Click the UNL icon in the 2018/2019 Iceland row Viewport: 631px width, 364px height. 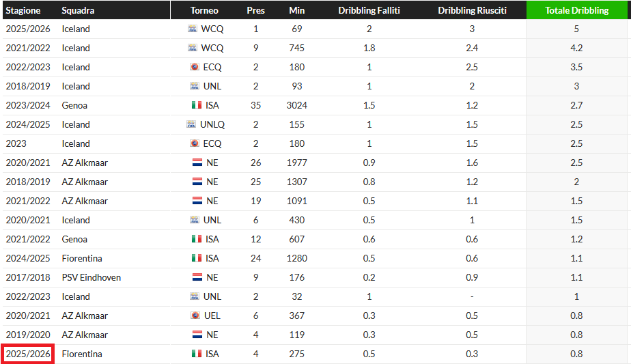[195, 86]
